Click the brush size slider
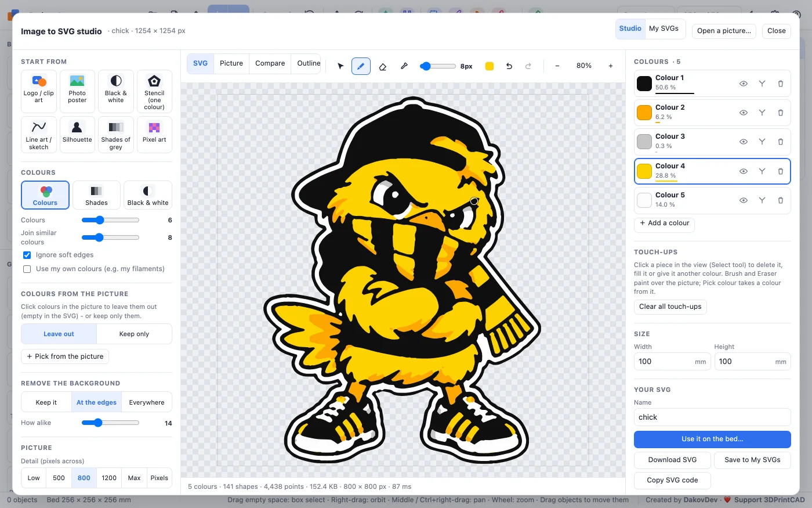Screen dimensions: 812x508 click(438, 66)
